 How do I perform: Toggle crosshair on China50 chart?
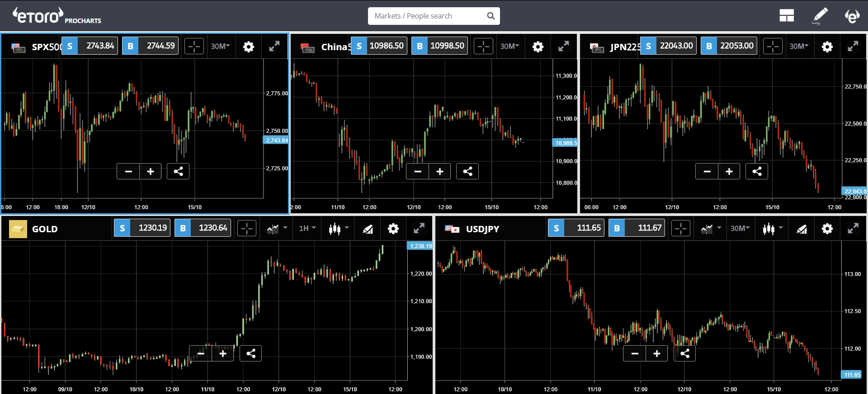pyautogui.click(x=483, y=46)
